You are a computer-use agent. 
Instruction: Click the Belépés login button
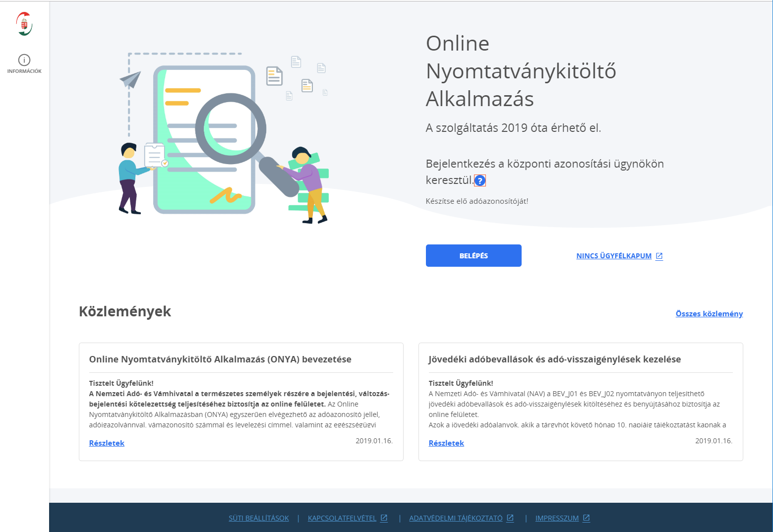click(474, 255)
